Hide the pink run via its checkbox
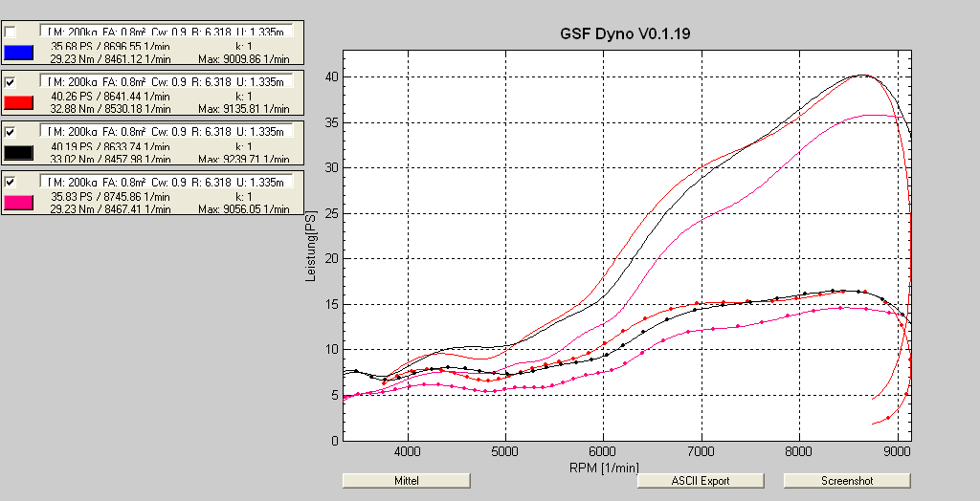The width and height of the screenshot is (980, 501). [11, 182]
